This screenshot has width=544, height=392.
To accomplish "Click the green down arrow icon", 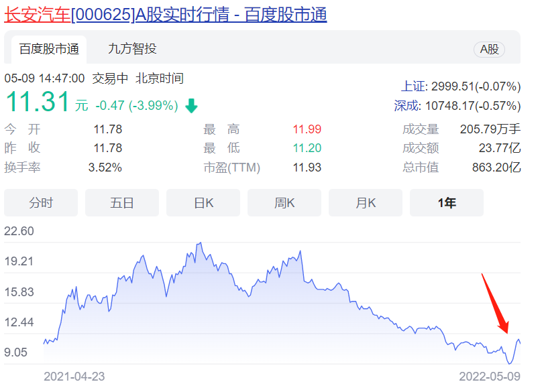I will pos(191,106).
